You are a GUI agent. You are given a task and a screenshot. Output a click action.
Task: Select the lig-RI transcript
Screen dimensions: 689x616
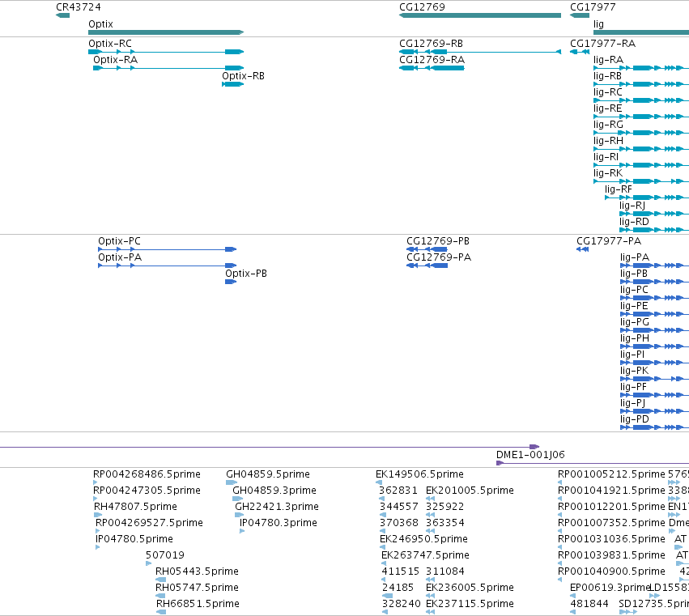coord(641,165)
